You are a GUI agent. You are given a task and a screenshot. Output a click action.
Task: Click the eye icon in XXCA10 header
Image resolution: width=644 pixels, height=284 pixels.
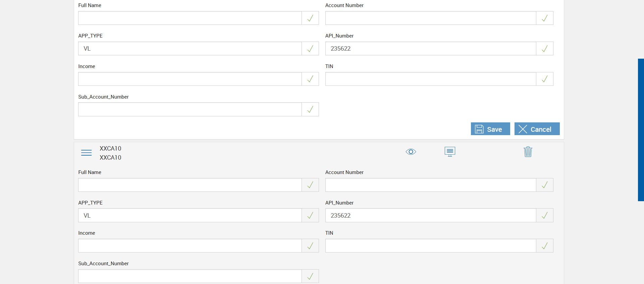(x=411, y=152)
